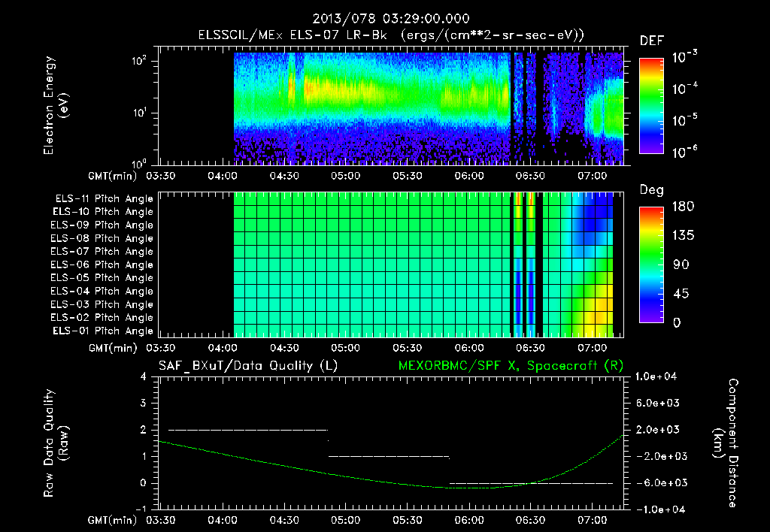Click the 90 value on the Deg color scale
770x532 pixels.
coord(680,265)
